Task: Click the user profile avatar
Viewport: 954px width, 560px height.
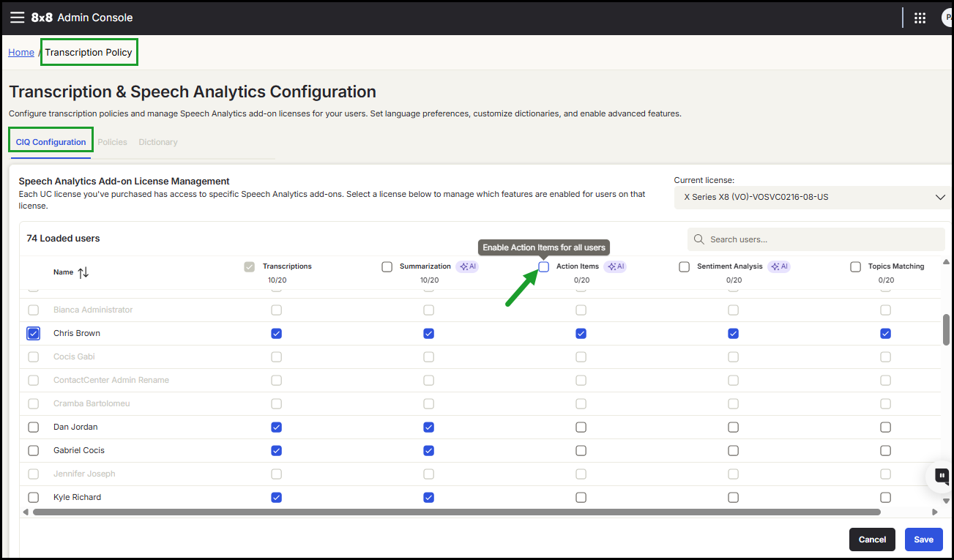Action: pos(947,18)
